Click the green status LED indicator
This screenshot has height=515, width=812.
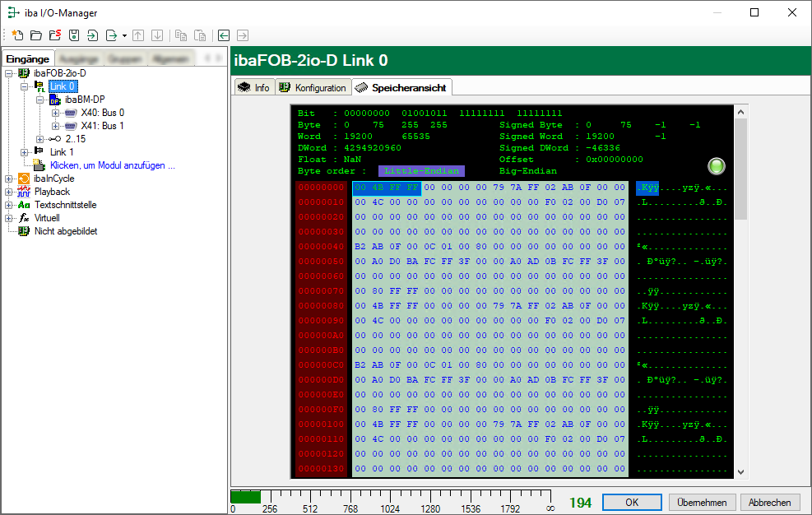[717, 166]
